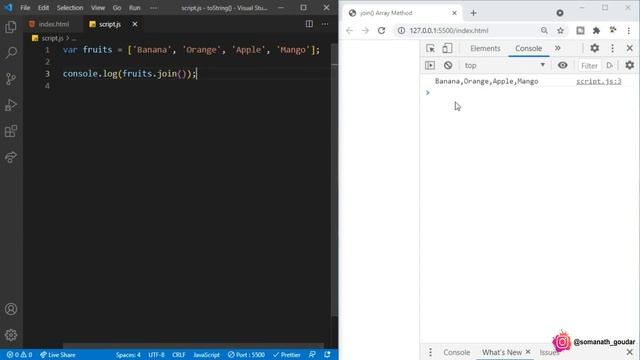
Task: Open the Explorer view in VS Code
Action: click(x=11, y=27)
